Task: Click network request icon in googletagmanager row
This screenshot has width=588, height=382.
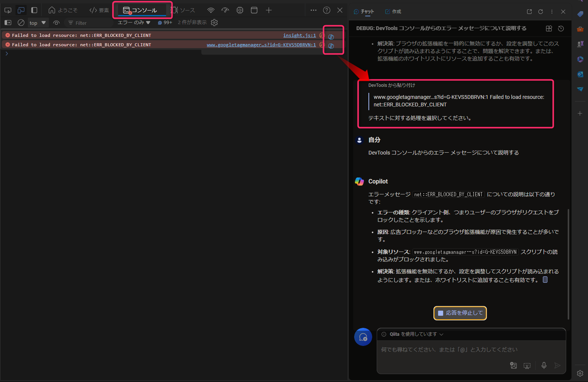Action: pyautogui.click(x=322, y=45)
